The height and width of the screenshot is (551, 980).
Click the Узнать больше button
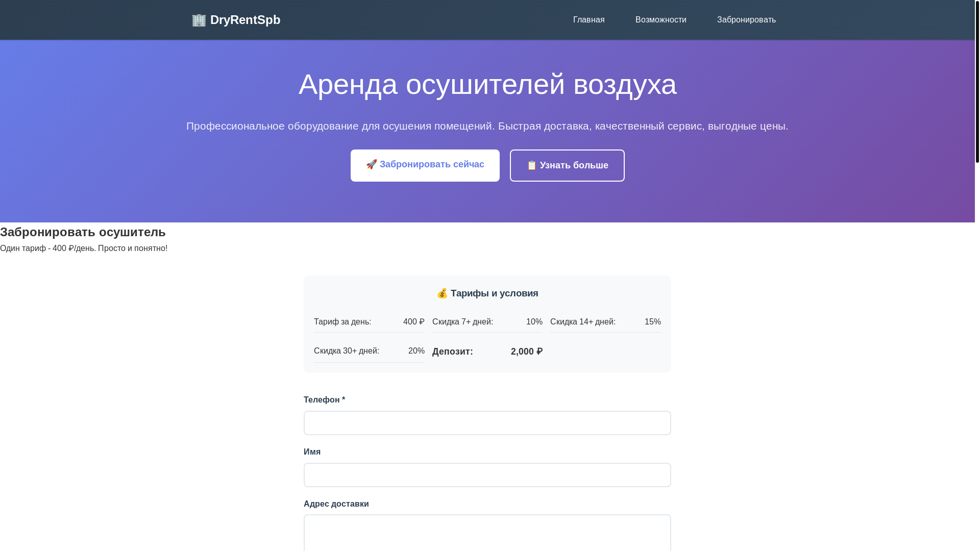click(x=567, y=165)
